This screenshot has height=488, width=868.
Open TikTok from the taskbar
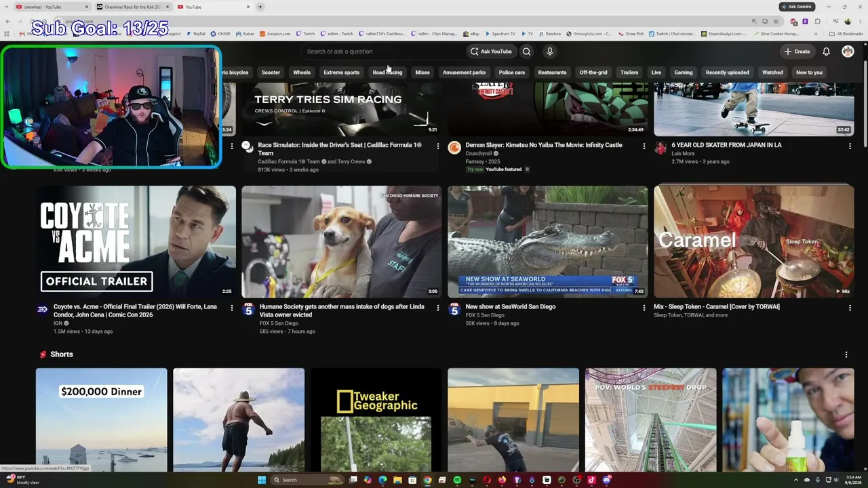tap(591, 480)
